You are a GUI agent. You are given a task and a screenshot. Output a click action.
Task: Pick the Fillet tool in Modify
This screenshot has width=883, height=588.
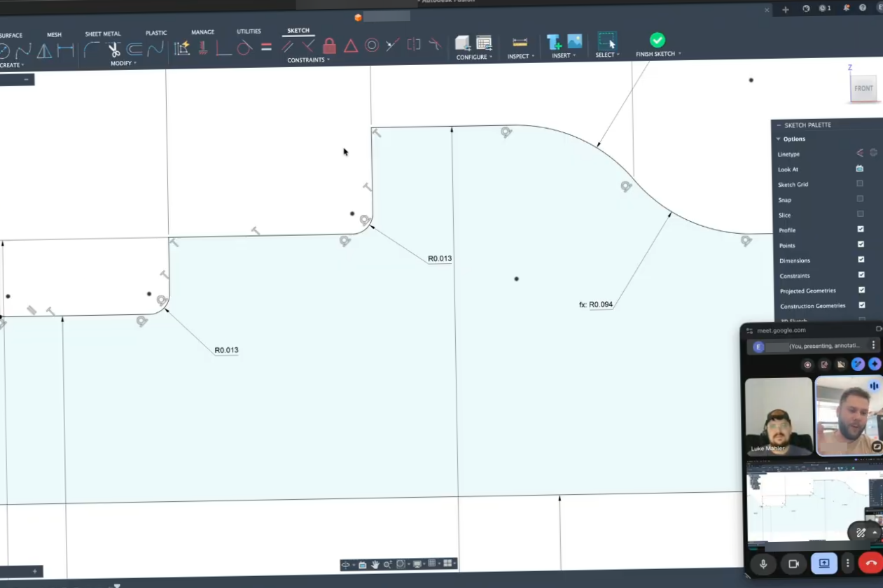(x=91, y=50)
